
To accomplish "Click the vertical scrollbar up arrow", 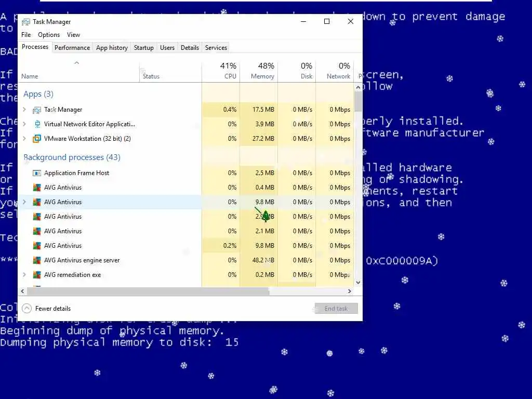I will (x=358, y=87).
